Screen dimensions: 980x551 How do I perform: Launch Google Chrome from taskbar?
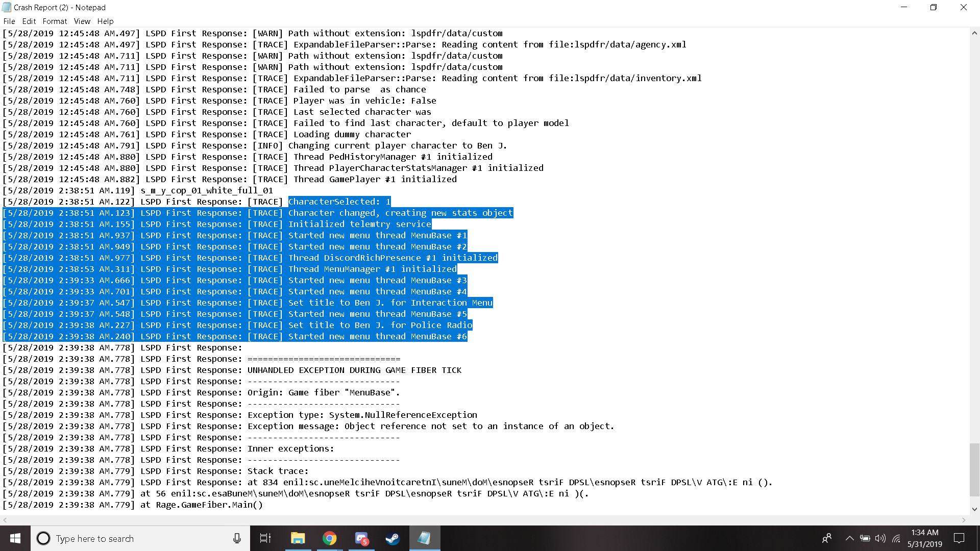[x=329, y=538]
